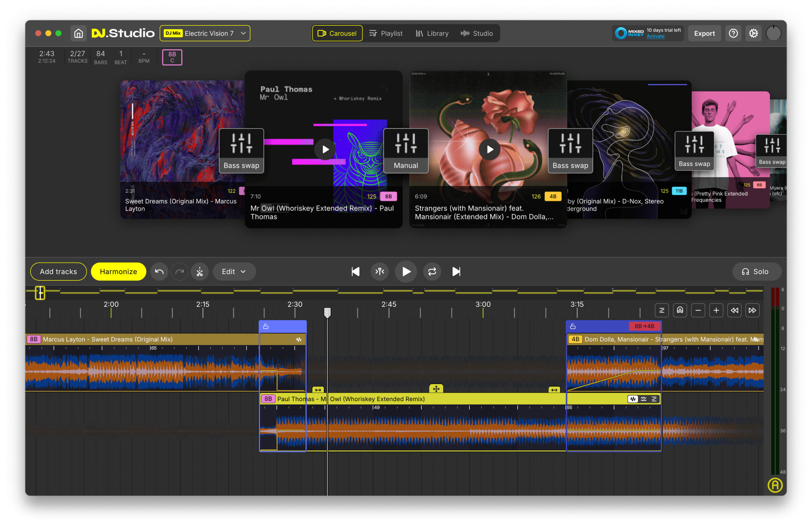This screenshot has height=526, width=812.
Task: Click the undo arrow icon
Action: click(159, 272)
